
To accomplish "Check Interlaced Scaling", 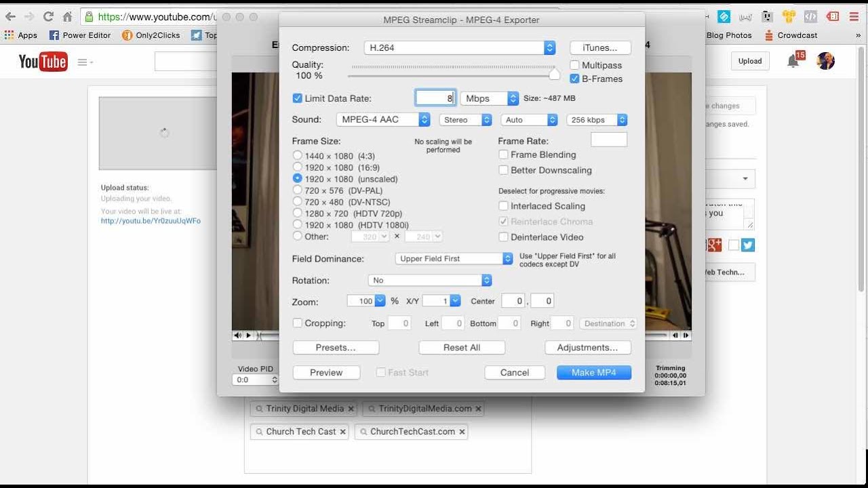I will tap(503, 206).
